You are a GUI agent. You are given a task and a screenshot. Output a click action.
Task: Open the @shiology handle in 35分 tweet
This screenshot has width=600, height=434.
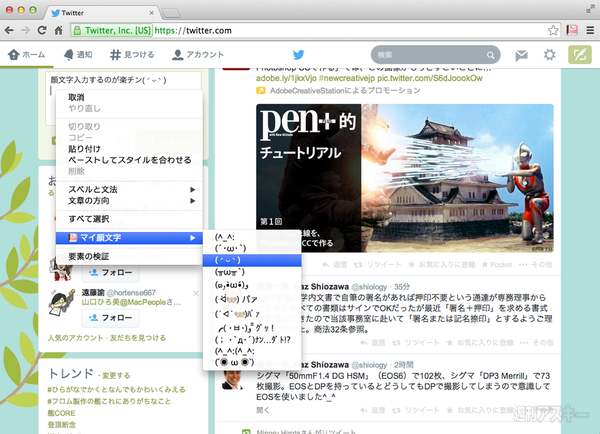coord(369,287)
